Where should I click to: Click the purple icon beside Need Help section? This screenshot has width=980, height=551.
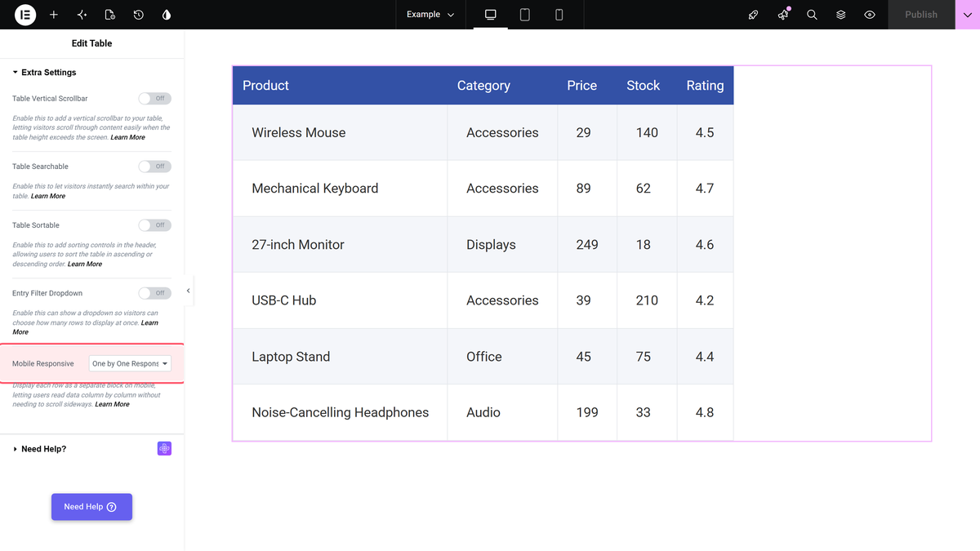tap(164, 449)
